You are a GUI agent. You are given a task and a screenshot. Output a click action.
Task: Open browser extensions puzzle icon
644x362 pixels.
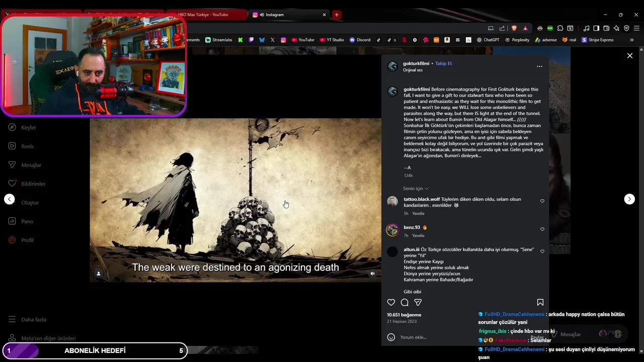[560, 28]
